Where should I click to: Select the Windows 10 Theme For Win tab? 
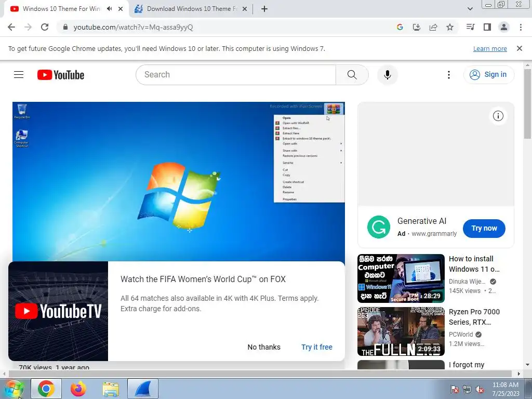point(61,9)
